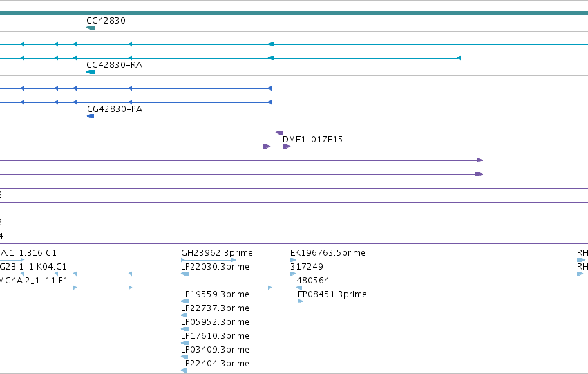588x374 pixels.
Task: Select the LP22737.3prime label
Action: pyautogui.click(x=215, y=308)
